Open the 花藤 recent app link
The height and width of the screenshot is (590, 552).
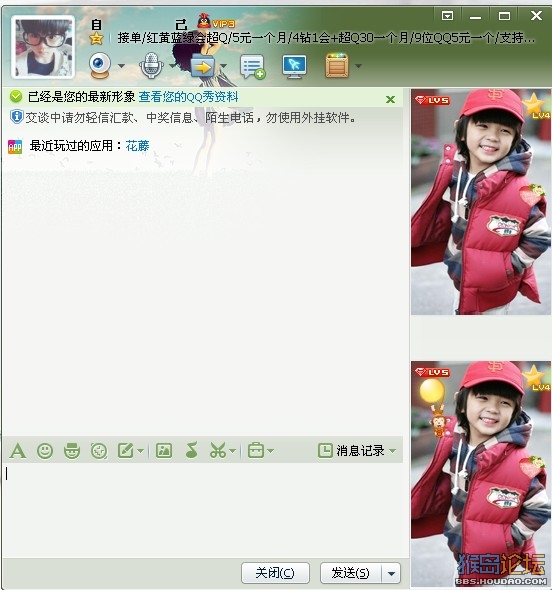(x=137, y=146)
